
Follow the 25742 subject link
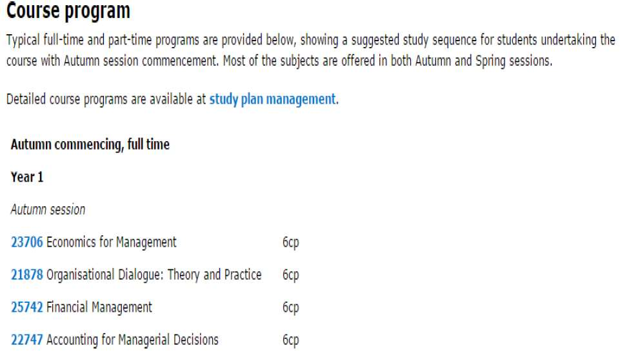[27, 307]
